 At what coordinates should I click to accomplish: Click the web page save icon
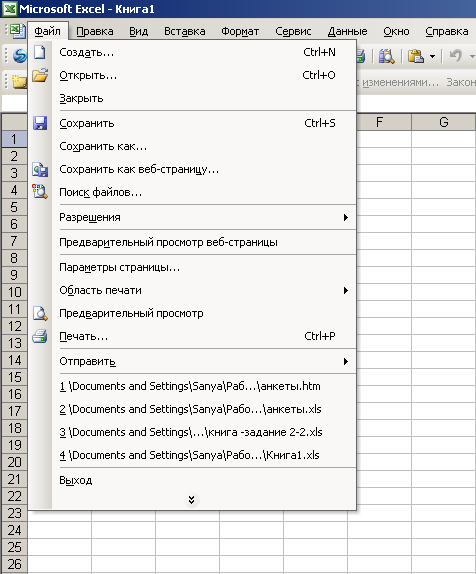coord(40,169)
